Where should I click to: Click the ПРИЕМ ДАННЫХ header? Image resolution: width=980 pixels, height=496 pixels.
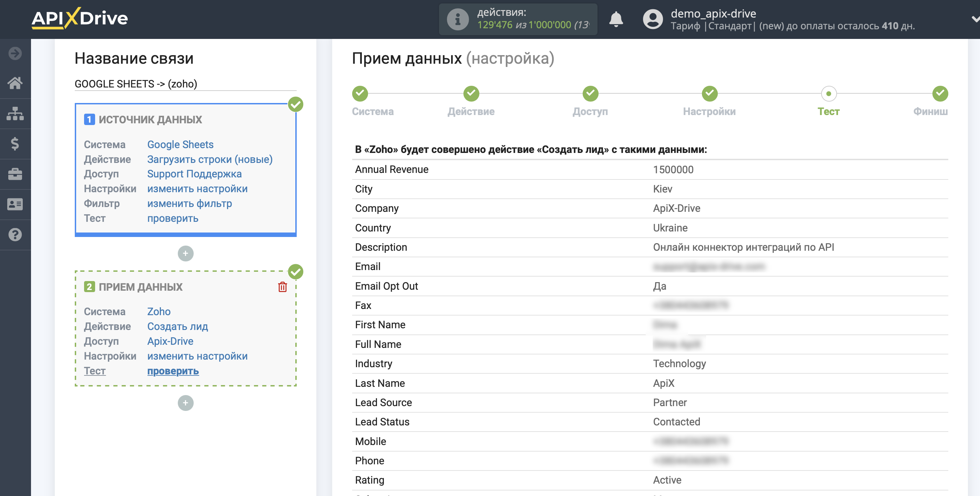click(x=141, y=287)
